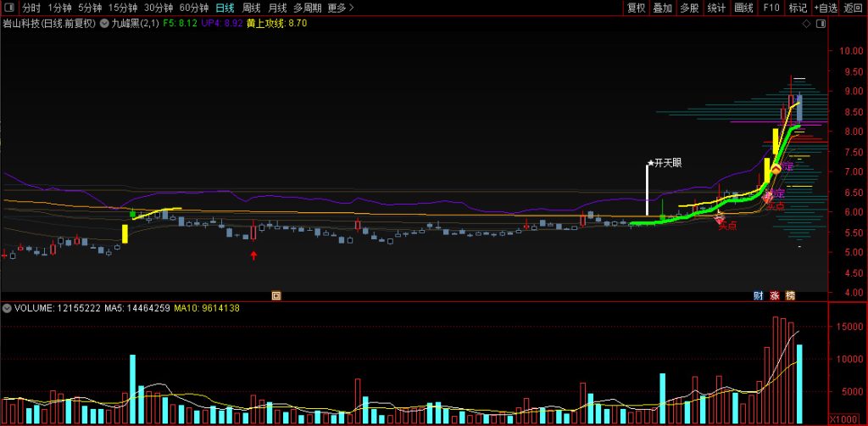Click the 画线 drawing tool button
868x426 pixels.
[743, 8]
